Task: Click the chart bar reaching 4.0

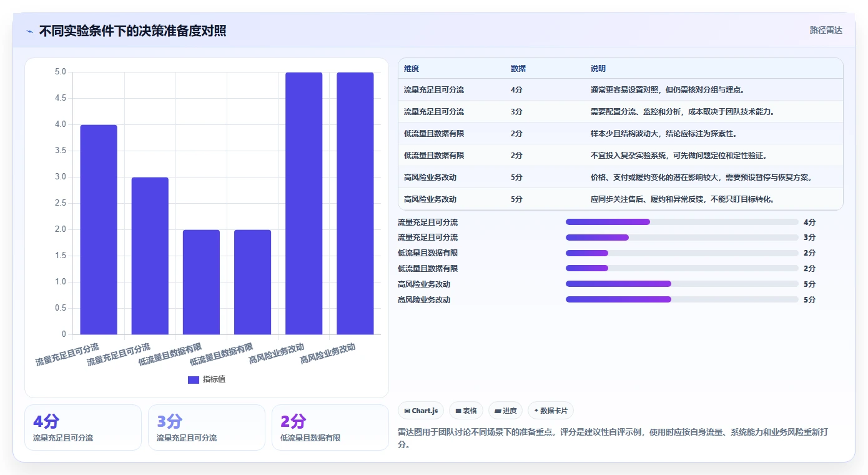Action: pyautogui.click(x=99, y=229)
